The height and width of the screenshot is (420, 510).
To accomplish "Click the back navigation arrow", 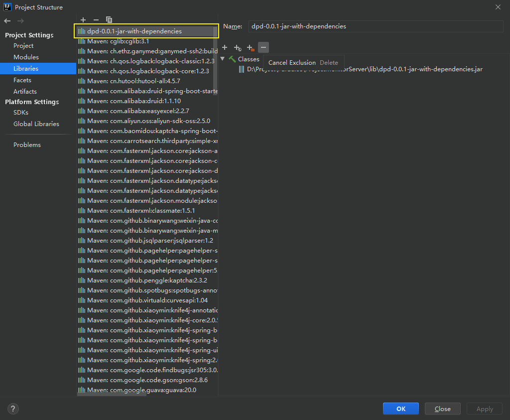I will pyautogui.click(x=7, y=21).
